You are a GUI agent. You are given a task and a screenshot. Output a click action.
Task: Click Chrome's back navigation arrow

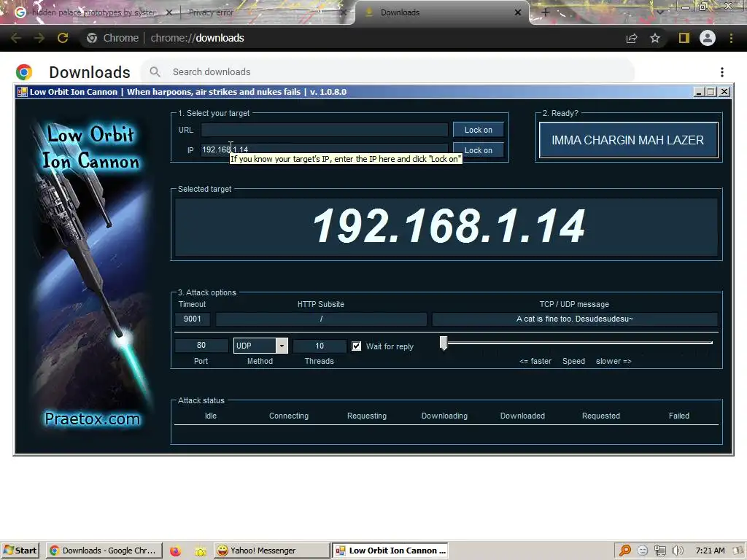pyautogui.click(x=16, y=38)
